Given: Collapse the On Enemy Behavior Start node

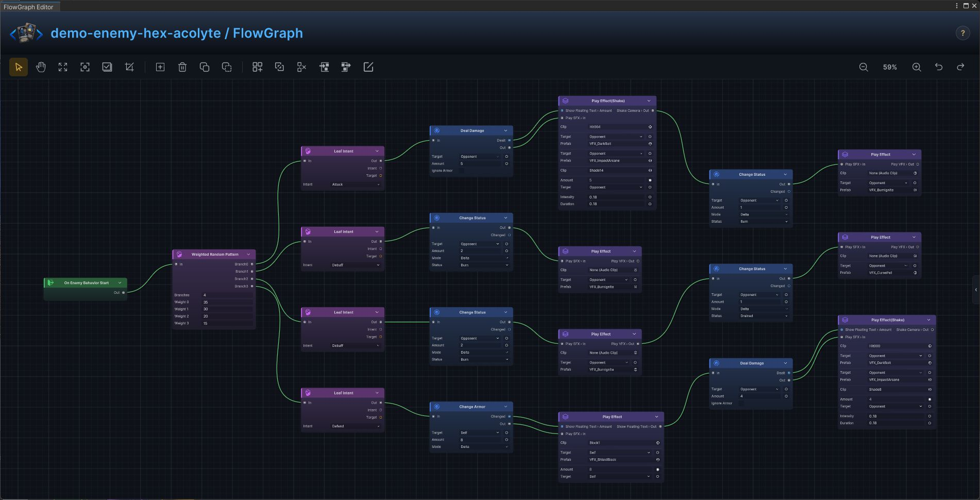Looking at the screenshot, I should click(120, 282).
